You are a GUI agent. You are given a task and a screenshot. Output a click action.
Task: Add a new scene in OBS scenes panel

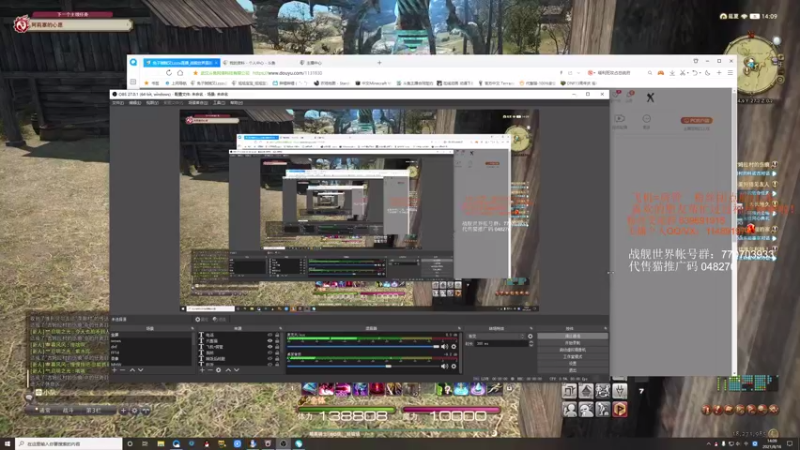pyautogui.click(x=115, y=370)
